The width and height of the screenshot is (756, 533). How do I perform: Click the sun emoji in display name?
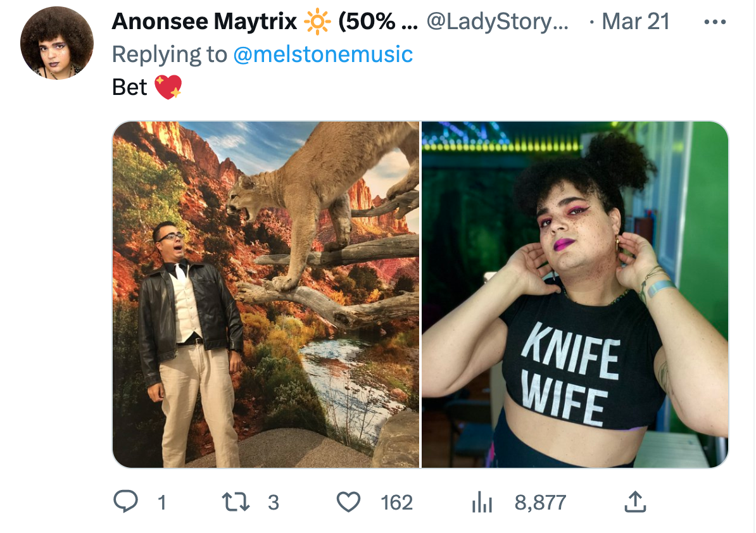(x=317, y=22)
